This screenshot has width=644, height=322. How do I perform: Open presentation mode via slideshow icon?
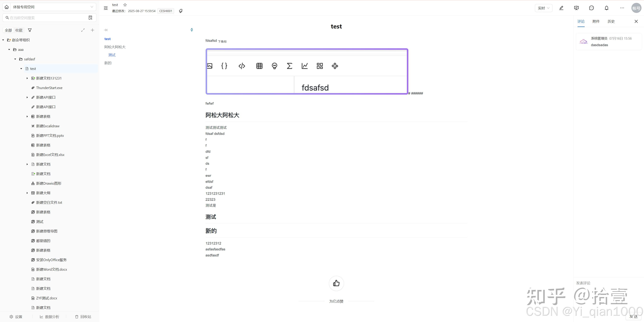click(576, 8)
